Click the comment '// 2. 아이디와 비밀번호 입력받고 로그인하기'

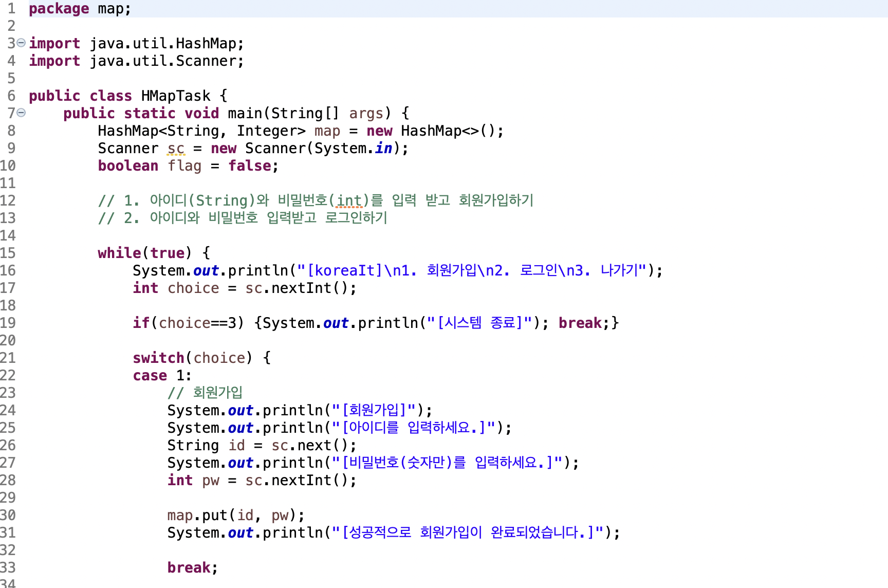243,218
